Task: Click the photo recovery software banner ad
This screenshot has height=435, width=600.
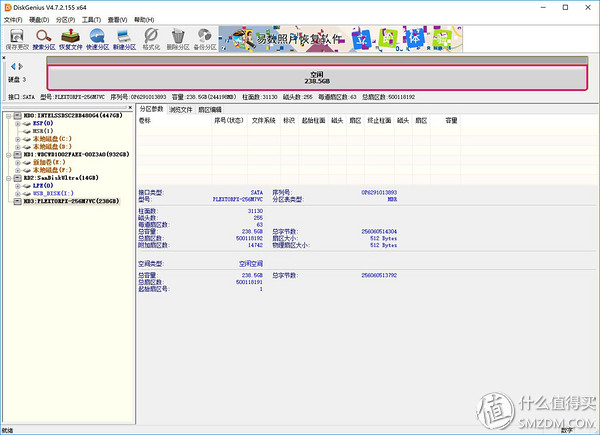Action: (341, 39)
